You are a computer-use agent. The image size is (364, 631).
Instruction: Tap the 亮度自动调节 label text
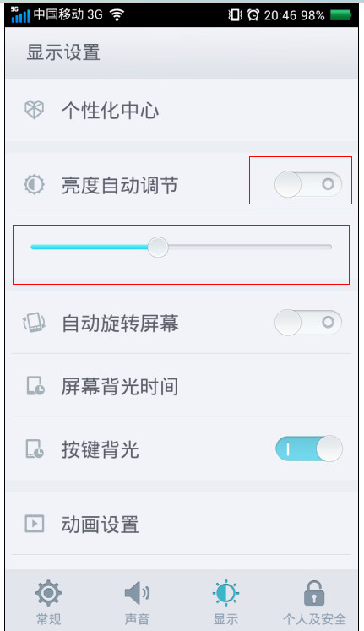pos(119,186)
